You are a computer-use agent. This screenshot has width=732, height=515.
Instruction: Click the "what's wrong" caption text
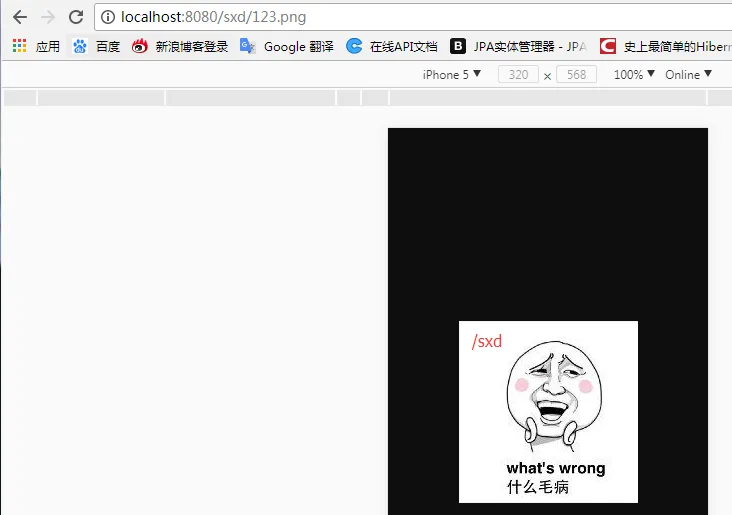click(x=556, y=468)
